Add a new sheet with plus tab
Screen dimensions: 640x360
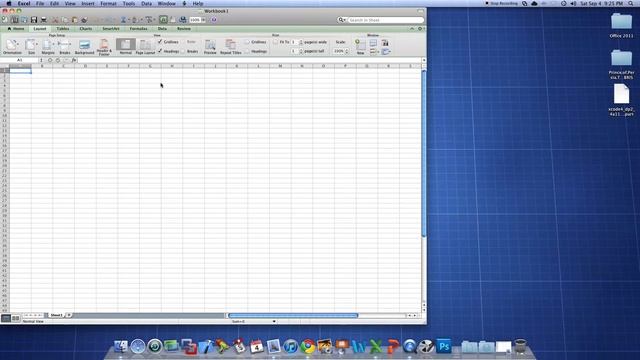[x=69, y=315]
